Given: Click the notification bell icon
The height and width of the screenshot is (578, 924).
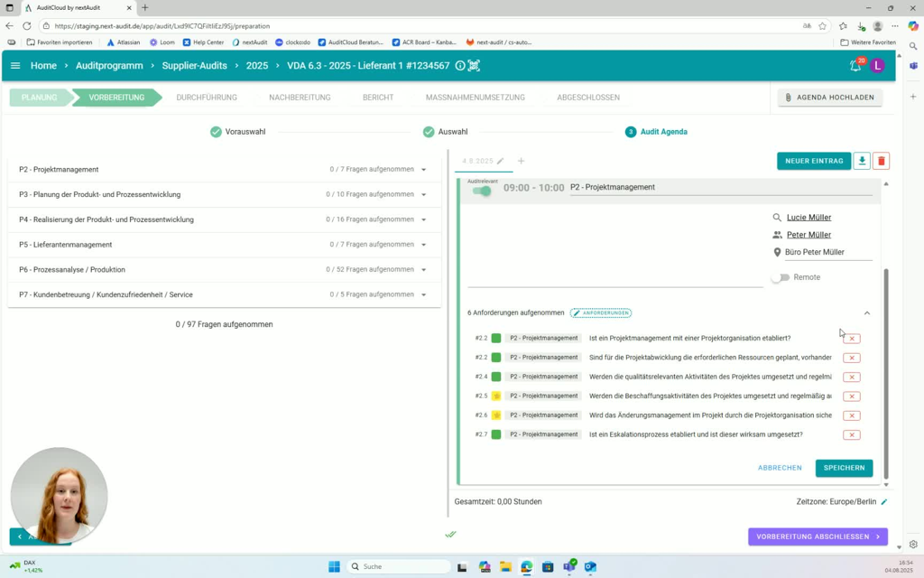Looking at the screenshot, I should [855, 66].
